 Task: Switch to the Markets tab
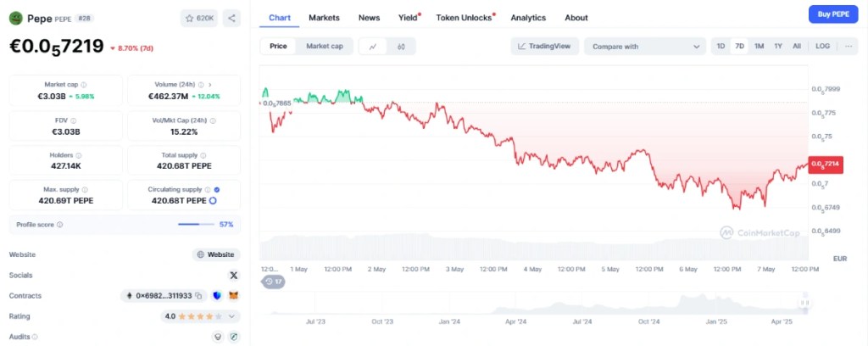pos(324,18)
